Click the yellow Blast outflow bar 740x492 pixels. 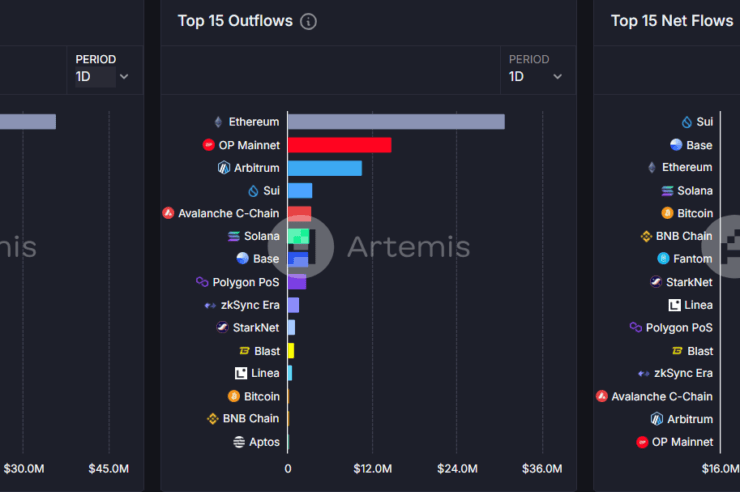coord(291,350)
